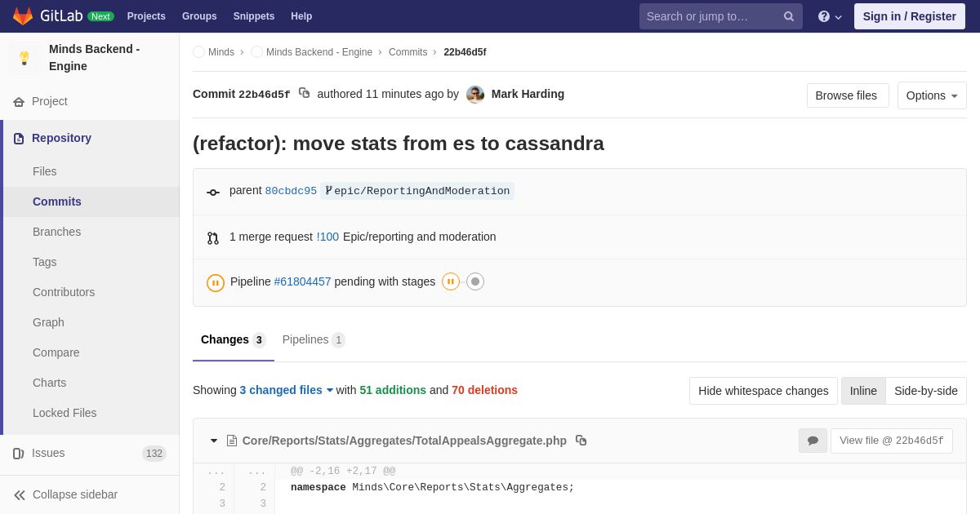The height and width of the screenshot is (514, 980).
Task: Copy the TotalAppealsAggregate.php file path
Action: pyautogui.click(x=581, y=441)
